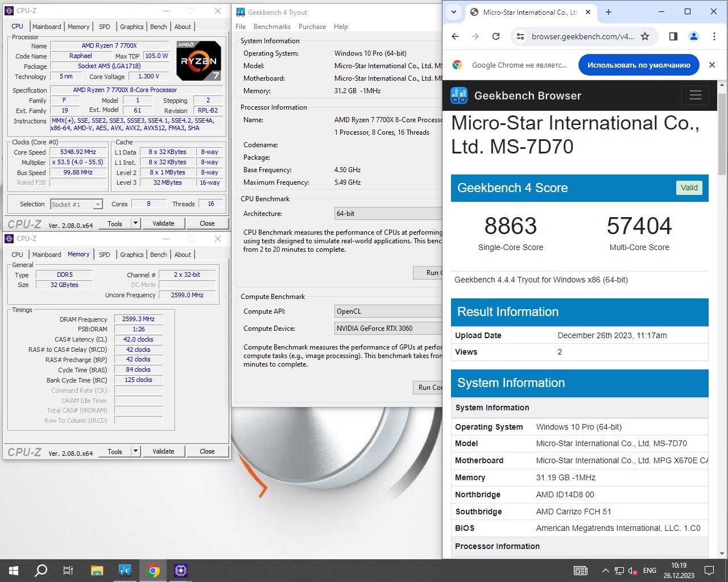Switch to Geekbench app in the taskbar
The image size is (728, 582).
point(125,571)
